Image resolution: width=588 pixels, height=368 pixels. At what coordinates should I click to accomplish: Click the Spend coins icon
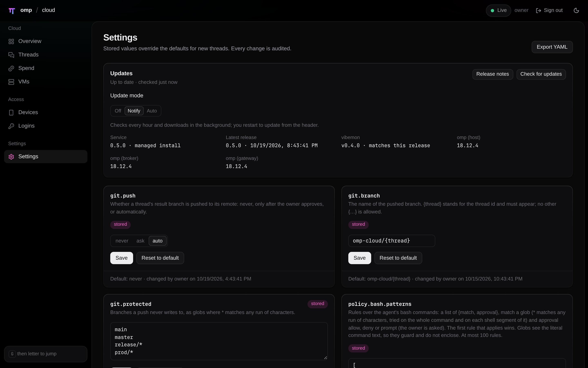11,68
